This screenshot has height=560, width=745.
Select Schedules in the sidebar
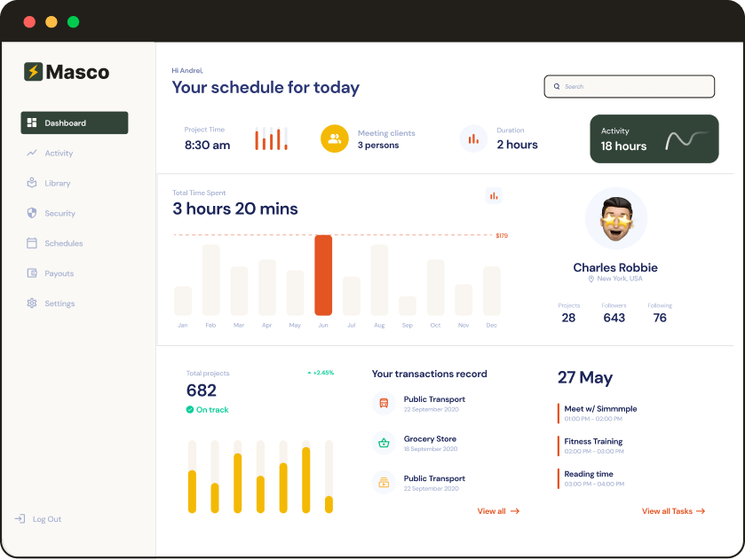tap(63, 243)
